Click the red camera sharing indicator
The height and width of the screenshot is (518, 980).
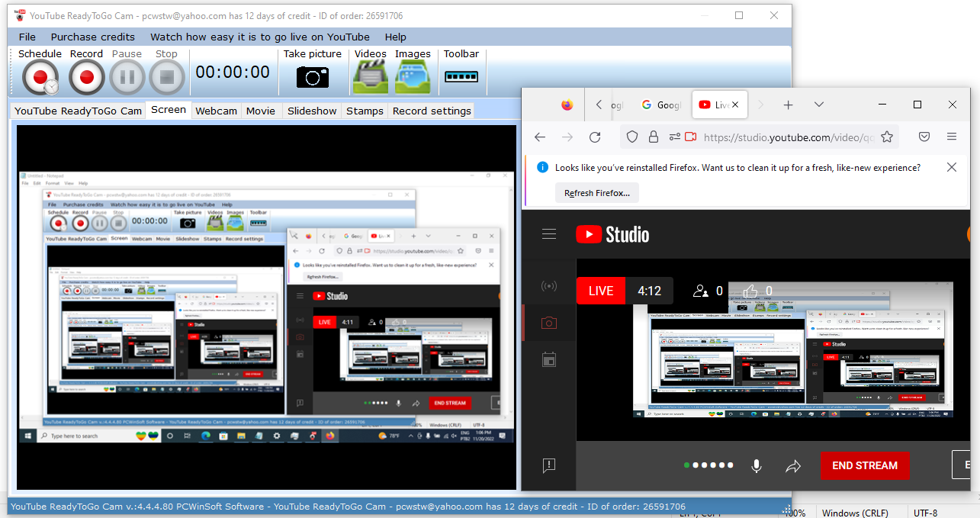(x=692, y=137)
